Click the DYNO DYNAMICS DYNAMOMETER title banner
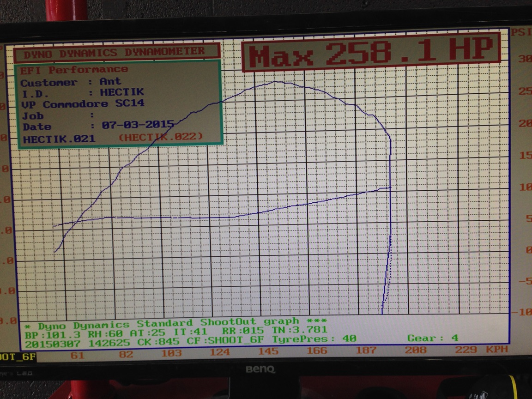Viewport: 532px width, 399px height. point(117,53)
